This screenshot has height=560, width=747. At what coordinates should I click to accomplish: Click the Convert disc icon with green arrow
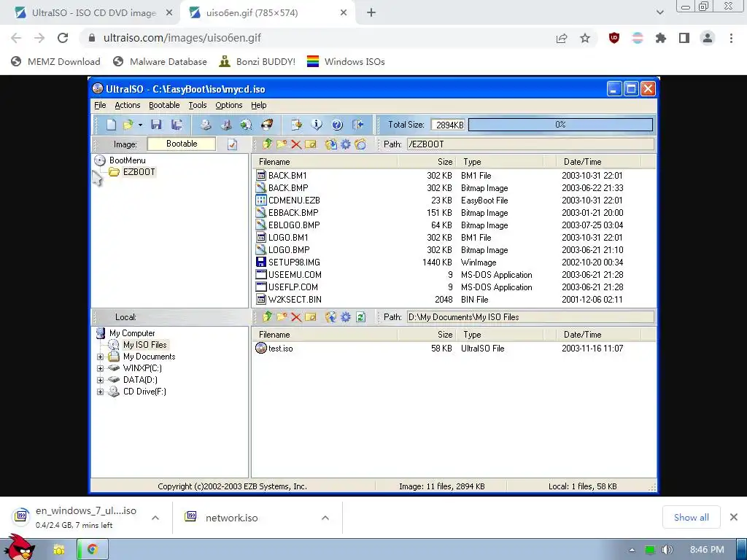pos(247,125)
